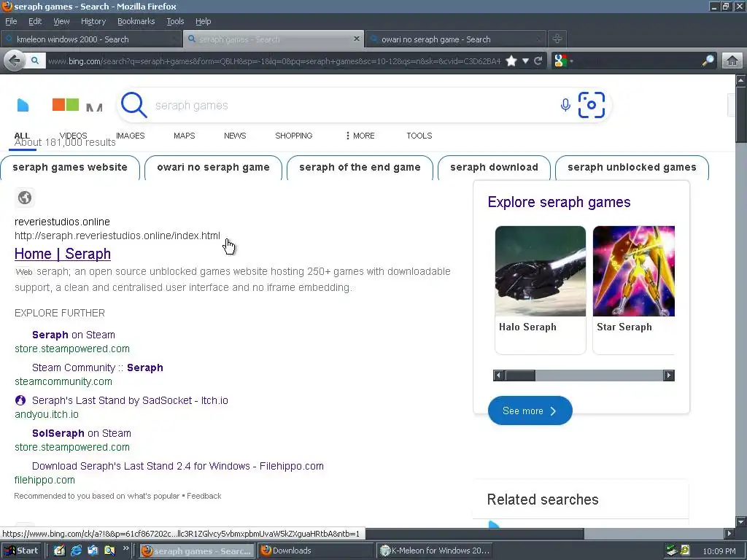
Task: Click in the Bing search box
Action: [352, 105]
